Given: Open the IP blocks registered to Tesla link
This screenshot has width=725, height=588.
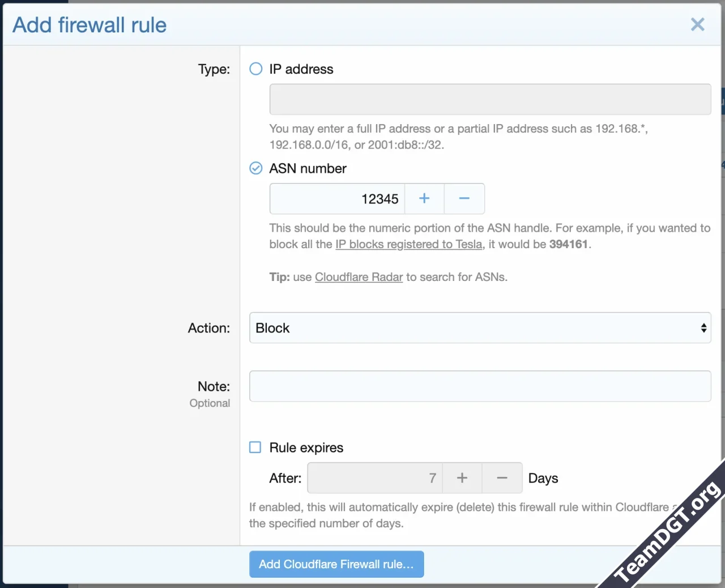Looking at the screenshot, I should (408, 244).
